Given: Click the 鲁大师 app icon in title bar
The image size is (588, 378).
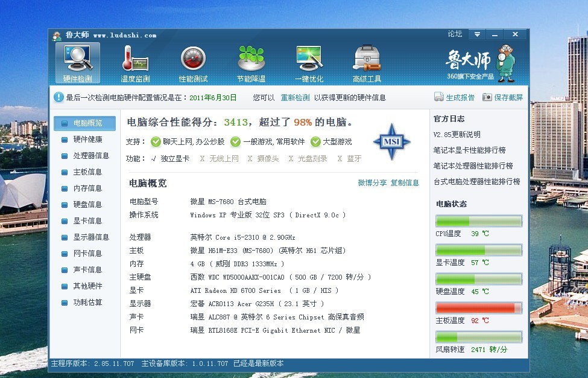Looking at the screenshot, I should coord(57,36).
